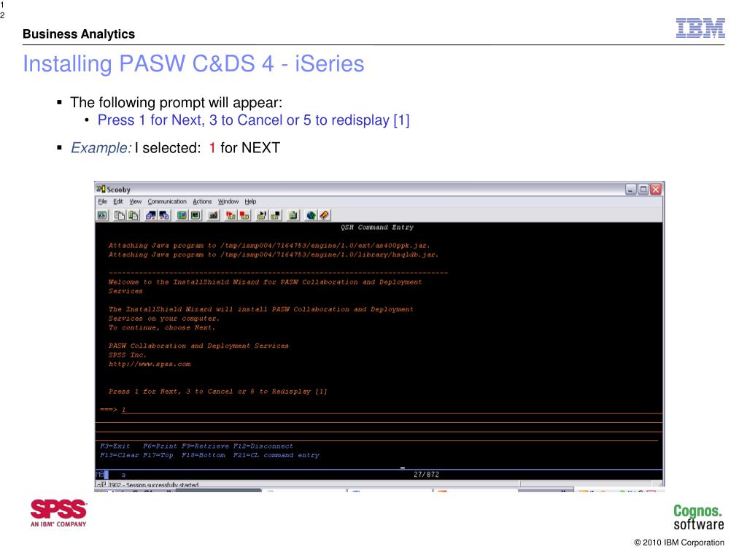Click the Receive File toolbar icon
The image size is (747, 560).
[164, 215]
